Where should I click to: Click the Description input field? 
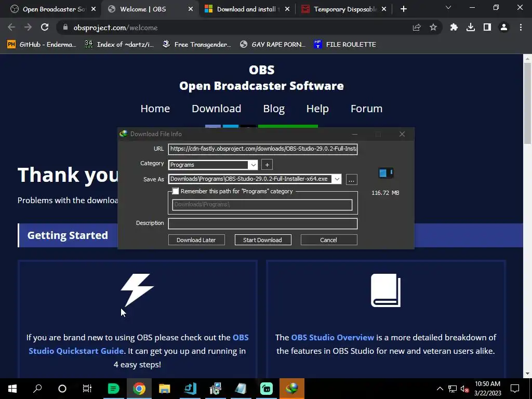coord(262,223)
